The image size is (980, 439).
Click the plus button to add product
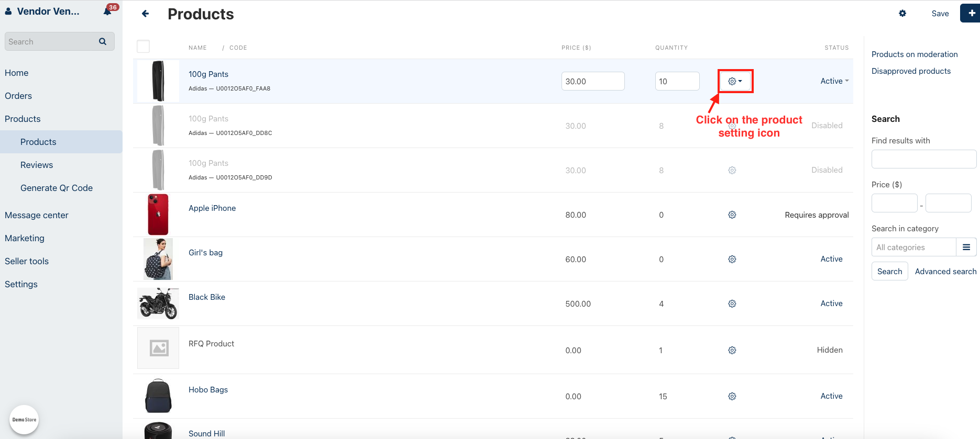click(x=971, y=14)
